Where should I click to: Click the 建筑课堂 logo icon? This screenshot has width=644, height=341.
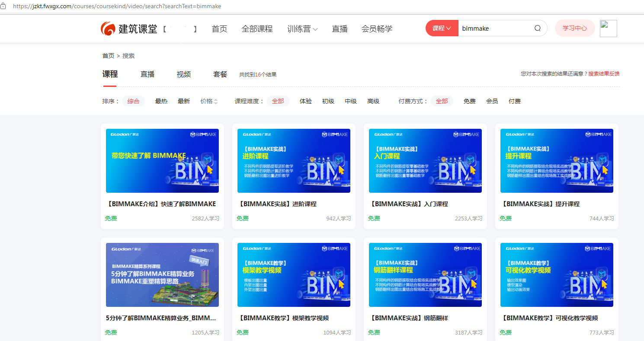[108, 29]
